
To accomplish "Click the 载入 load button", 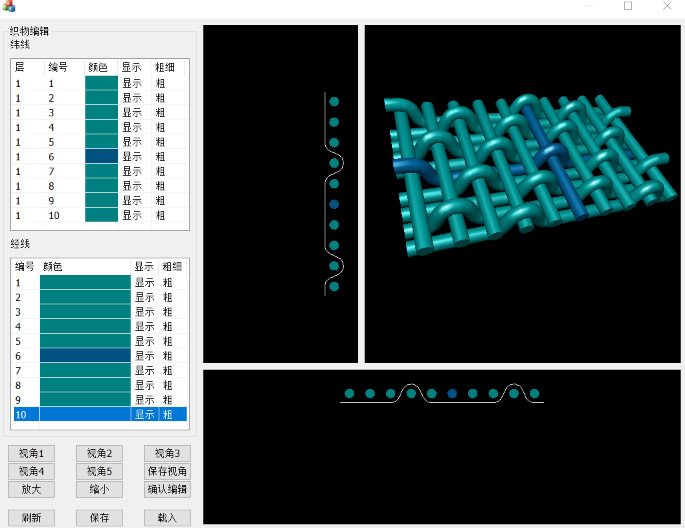I will (x=167, y=517).
